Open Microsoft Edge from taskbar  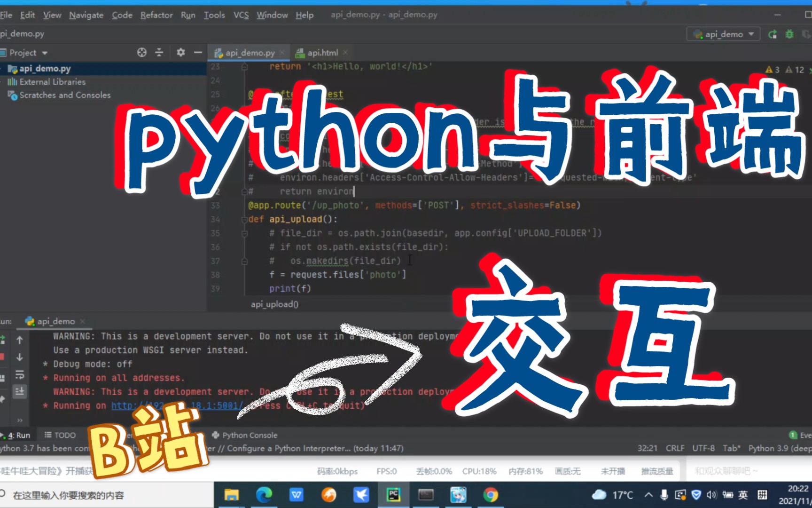click(264, 495)
